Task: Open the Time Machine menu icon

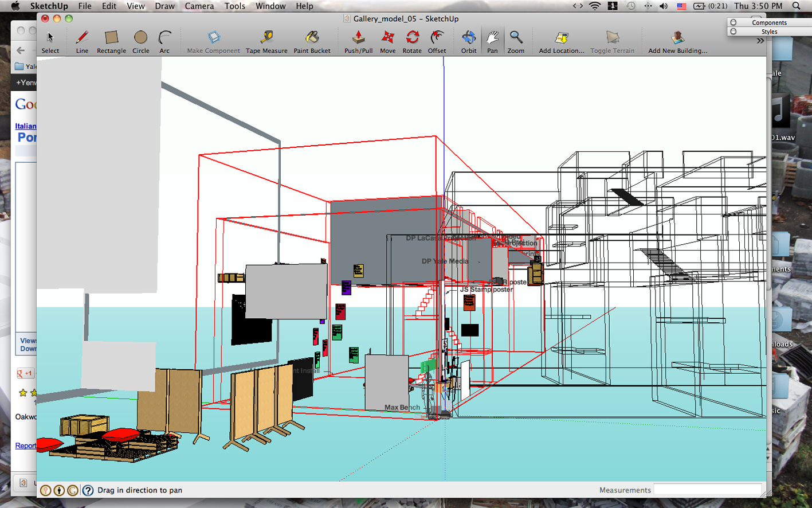Action: click(x=630, y=6)
